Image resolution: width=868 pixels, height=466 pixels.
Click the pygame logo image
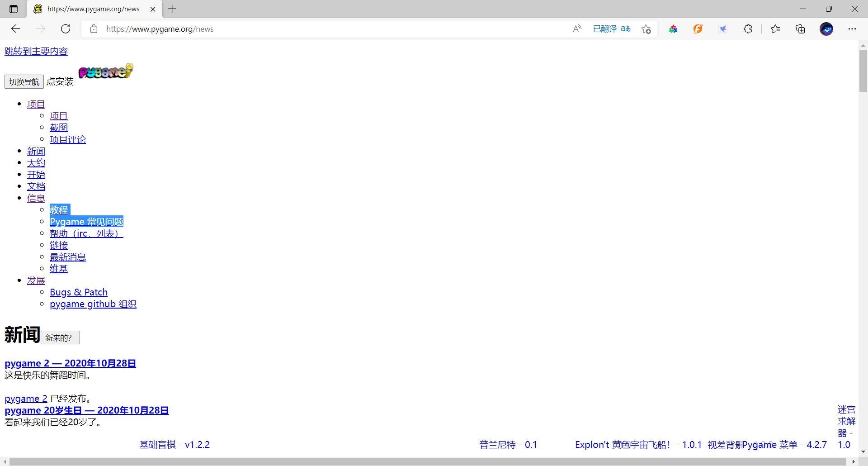(106, 71)
